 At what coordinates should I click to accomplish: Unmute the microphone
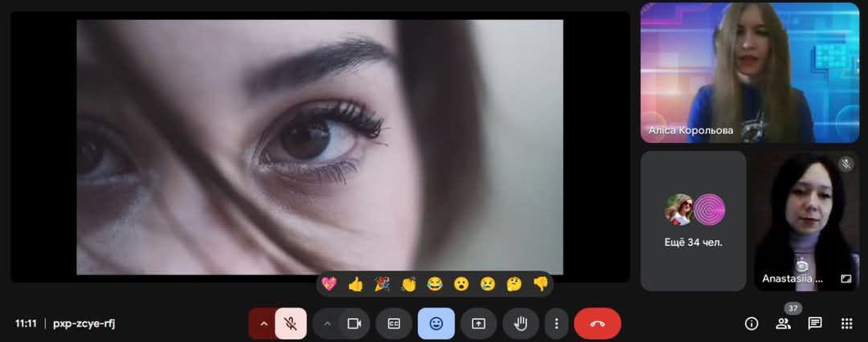[291, 324]
